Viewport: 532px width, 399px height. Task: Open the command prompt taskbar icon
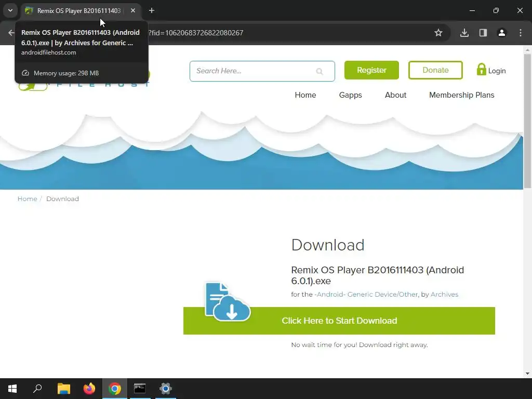tap(140, 389)
